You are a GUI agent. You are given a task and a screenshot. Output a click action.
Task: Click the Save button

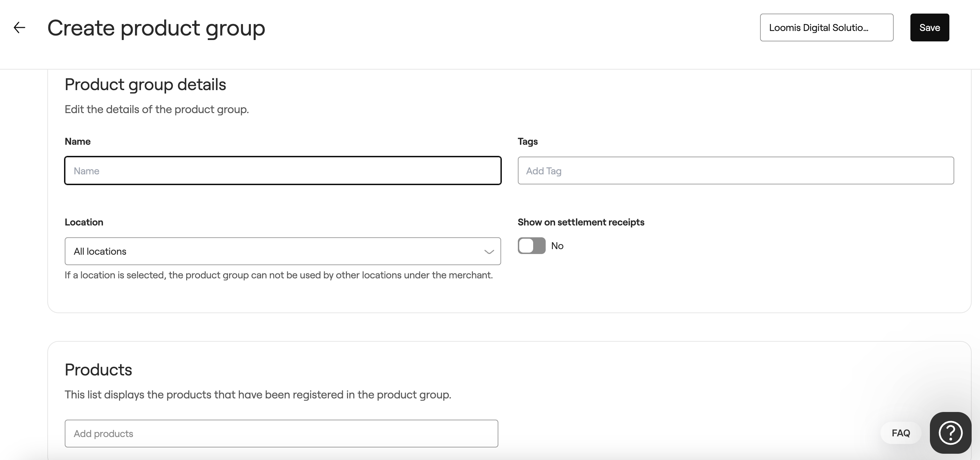tap(930, 27)
